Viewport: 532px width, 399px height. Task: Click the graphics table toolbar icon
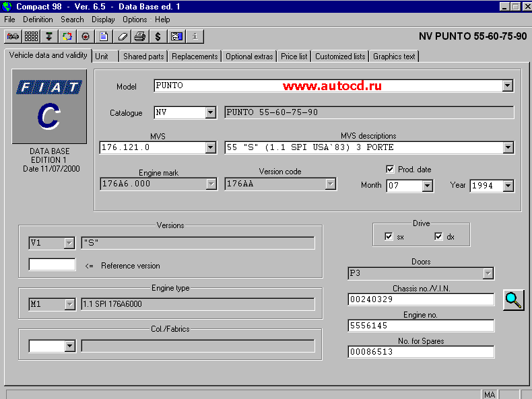tap(176, 36)
